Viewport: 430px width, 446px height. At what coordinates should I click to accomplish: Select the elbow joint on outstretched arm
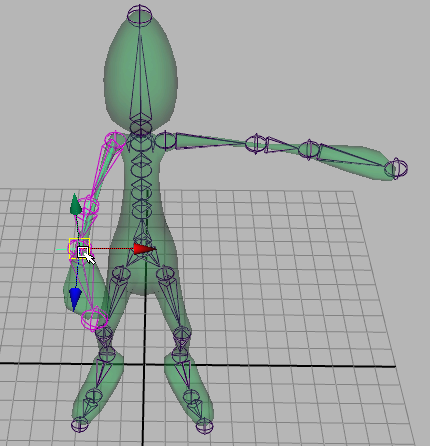(256, 144)
